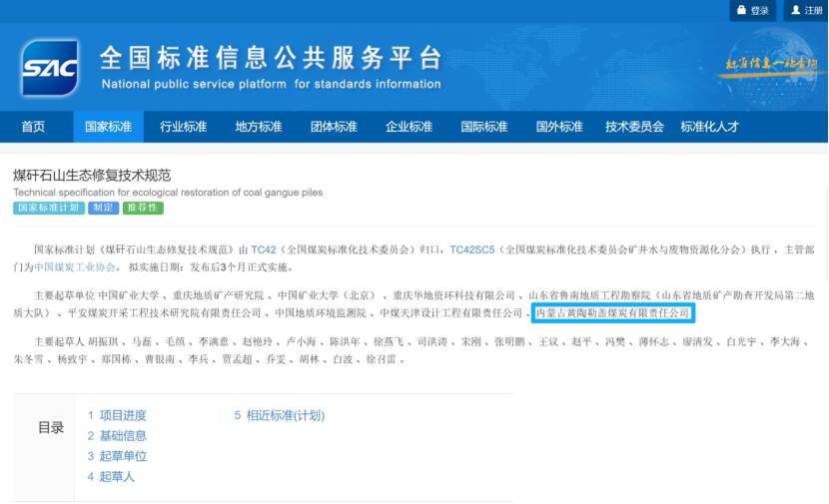
Task: Click the SAC logo icon
Action: tap(50, 67)
